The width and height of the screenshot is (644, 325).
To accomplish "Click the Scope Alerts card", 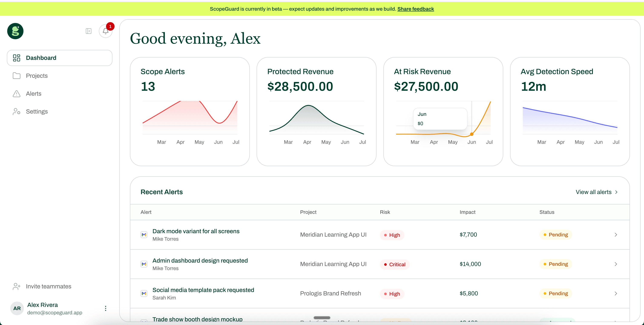I will [x=190, y=112].
